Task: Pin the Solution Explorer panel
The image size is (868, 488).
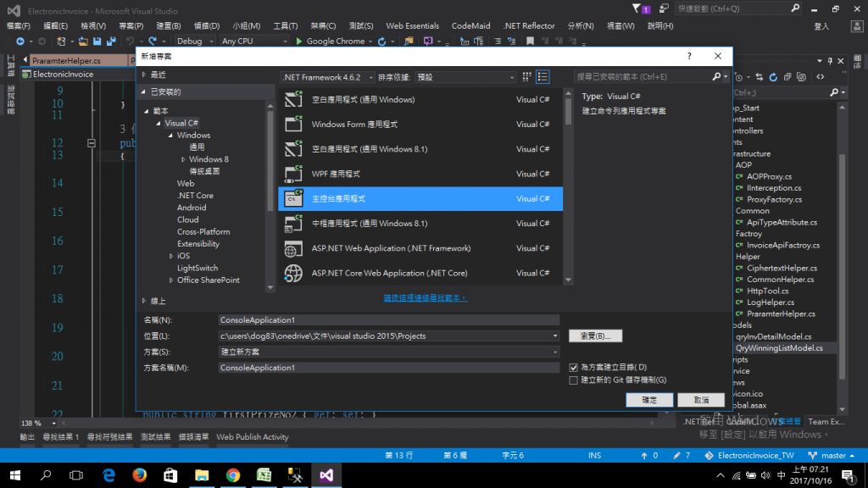Action: tap(830, 61)
